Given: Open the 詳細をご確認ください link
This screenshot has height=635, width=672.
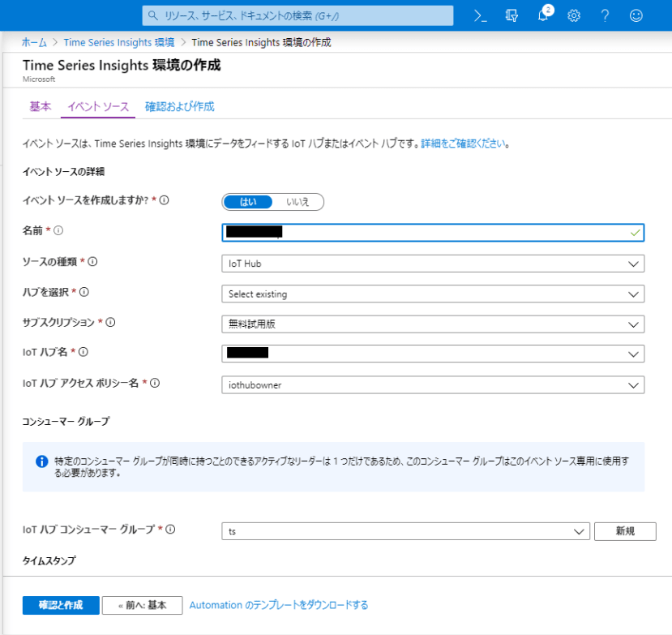Looking at the screenshot, I should click(463, 144).
